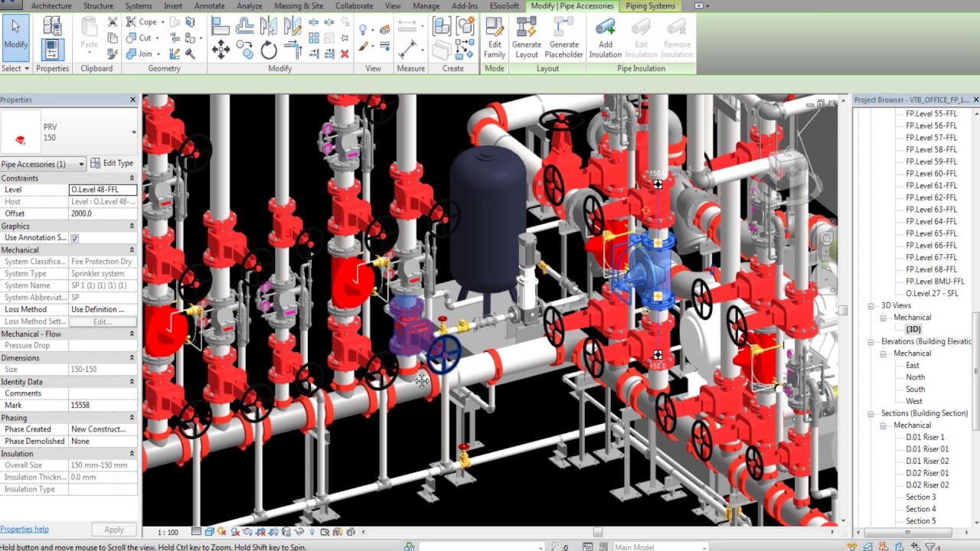The height and width of the screenshot is (551, 980).
Task: Click the Cut clipboard scissors icon
Action: (113, 22)
